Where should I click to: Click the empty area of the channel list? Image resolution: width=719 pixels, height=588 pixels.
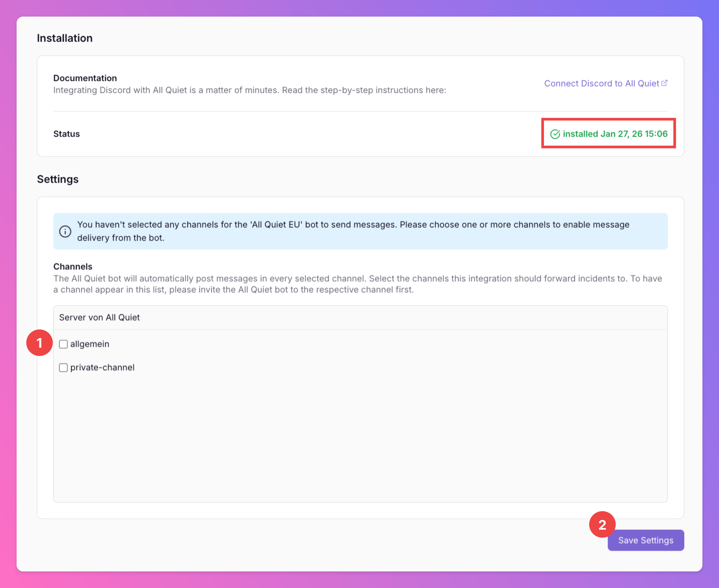point(360,440)
